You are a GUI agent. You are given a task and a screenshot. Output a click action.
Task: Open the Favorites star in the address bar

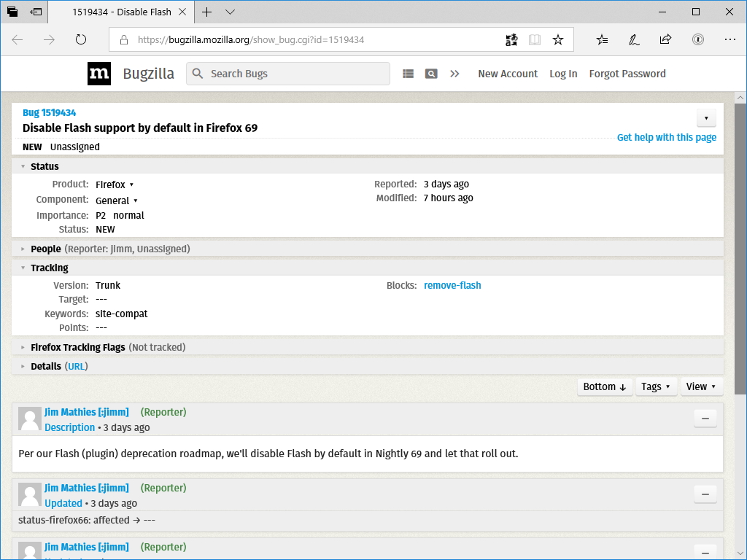[x=558, y=39]
